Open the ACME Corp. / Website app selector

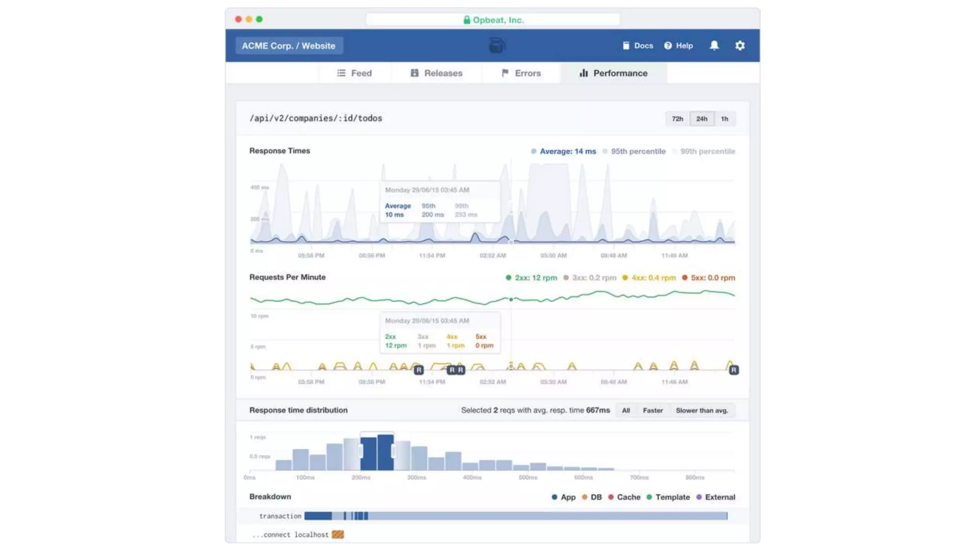(289, 46)
